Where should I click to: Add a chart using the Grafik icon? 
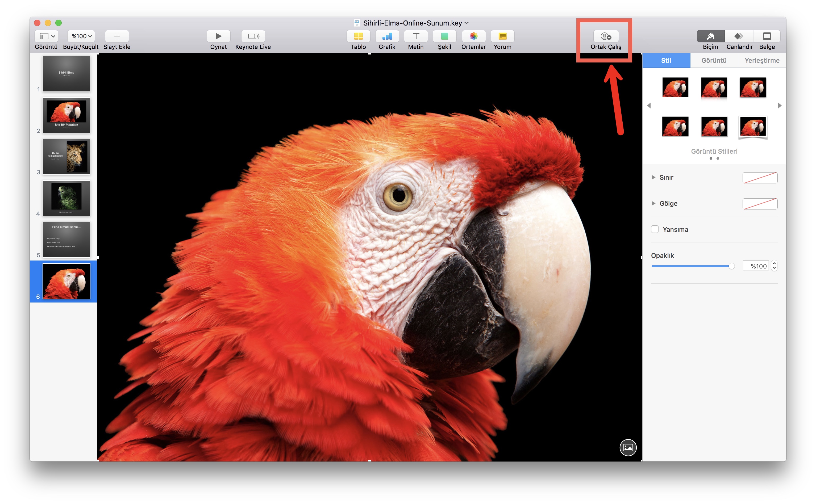pos(387,36)
